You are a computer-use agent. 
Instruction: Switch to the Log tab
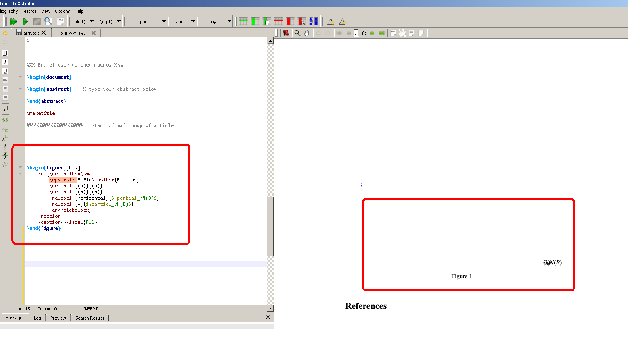coord(38,318)
